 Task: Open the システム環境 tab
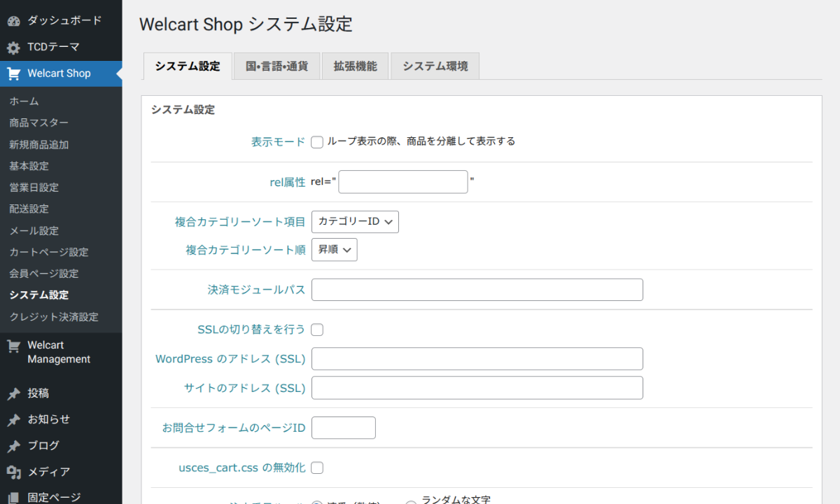[435, 66]
